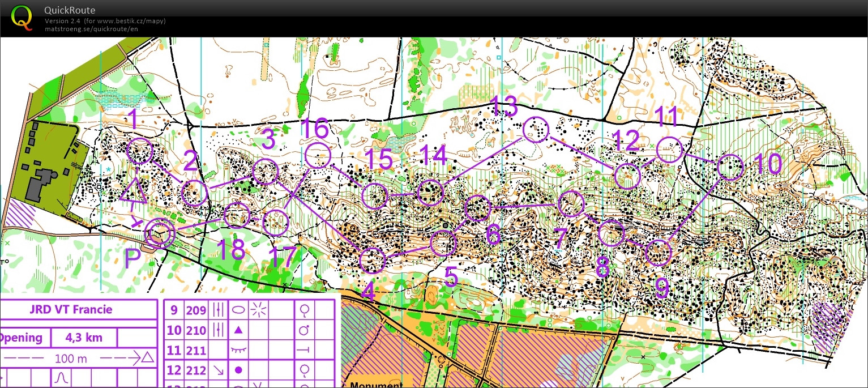
Task: Select control circle 4 on the course
Action: coord(373,261)
